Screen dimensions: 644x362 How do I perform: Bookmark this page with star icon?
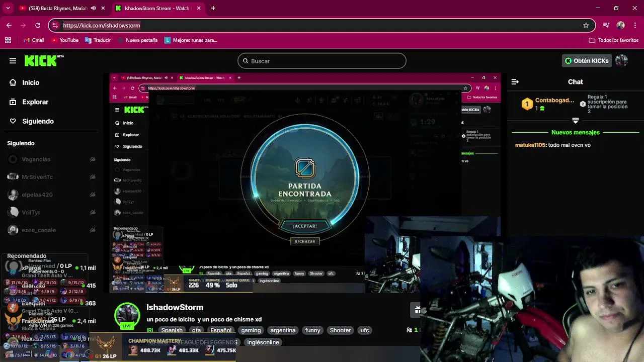pos(586,25)
